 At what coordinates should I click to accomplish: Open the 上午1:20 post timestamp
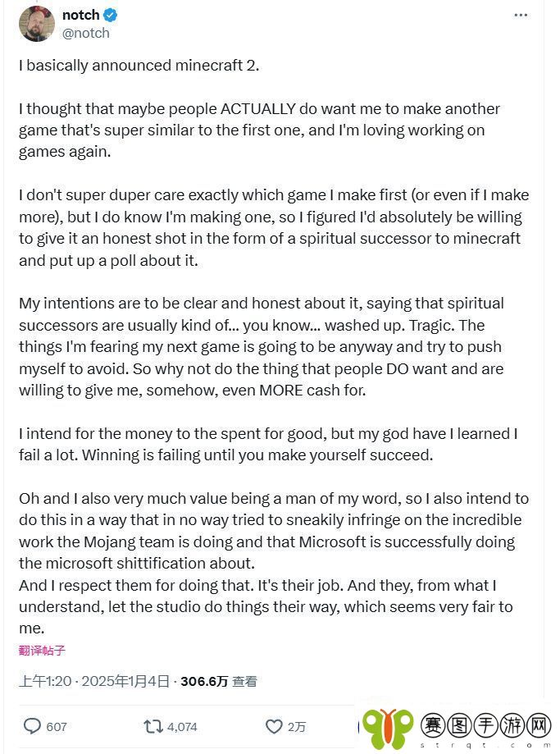(45, 681)
